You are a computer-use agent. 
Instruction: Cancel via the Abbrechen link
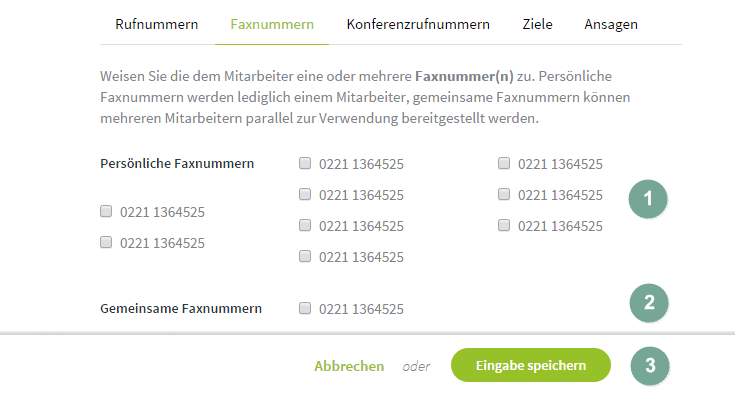tap(349, 366)
